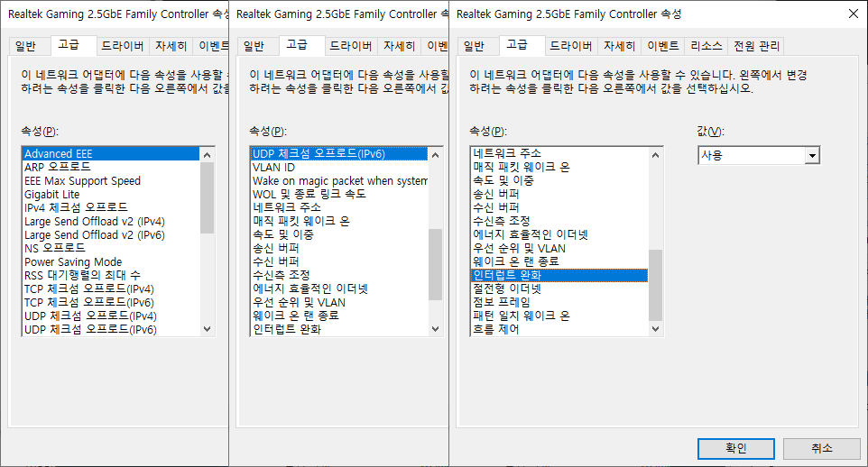Select 웨이크 온 랜 종료 in right window
868x467 pixels.
[559, 261]
